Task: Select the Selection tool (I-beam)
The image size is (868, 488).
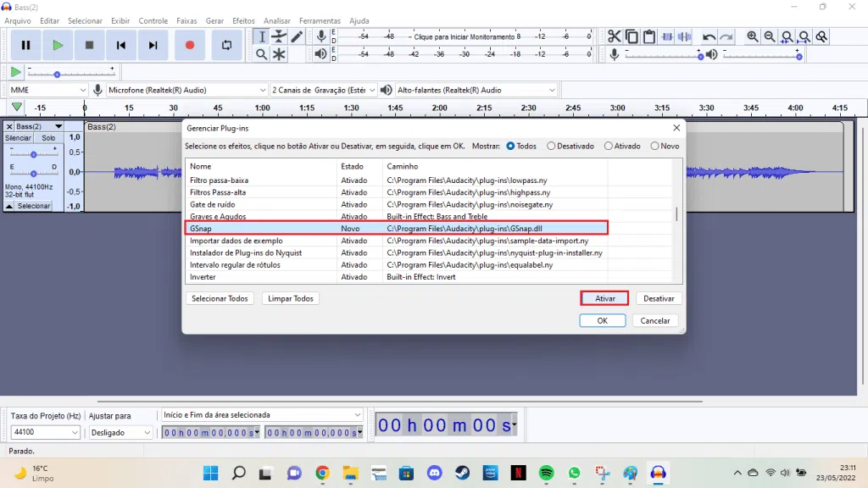Action: point(260,36)
